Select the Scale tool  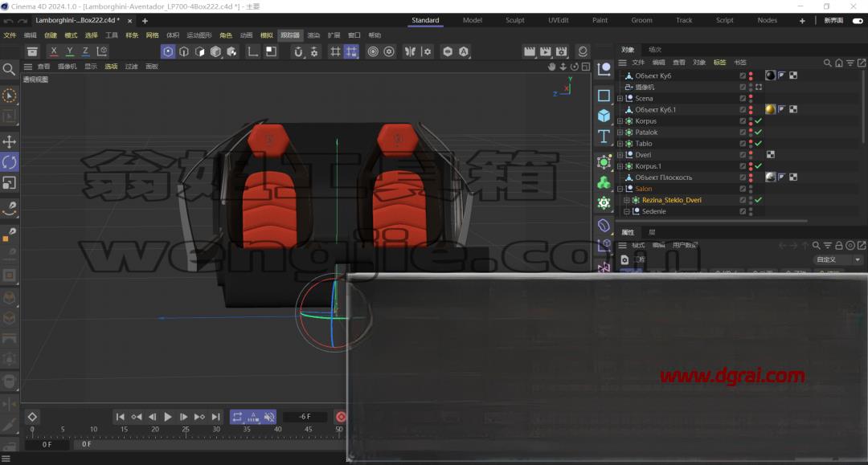point(10,183)
